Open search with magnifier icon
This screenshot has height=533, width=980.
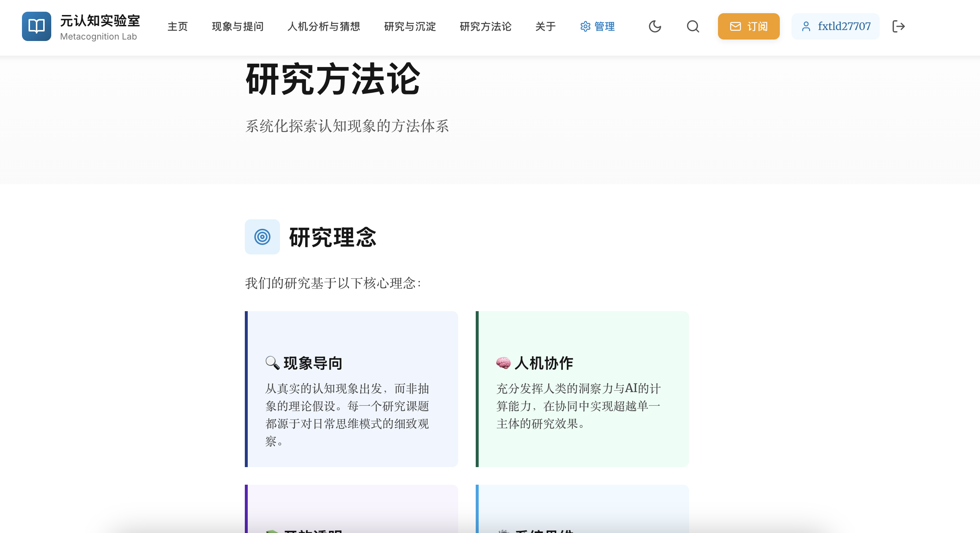[x=693, y=26]
